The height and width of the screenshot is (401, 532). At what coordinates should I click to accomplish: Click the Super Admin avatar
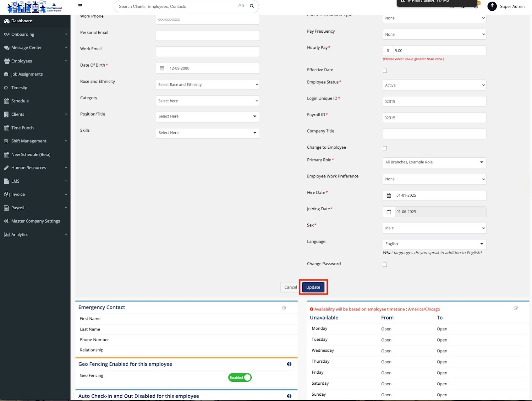coord(492,6)
